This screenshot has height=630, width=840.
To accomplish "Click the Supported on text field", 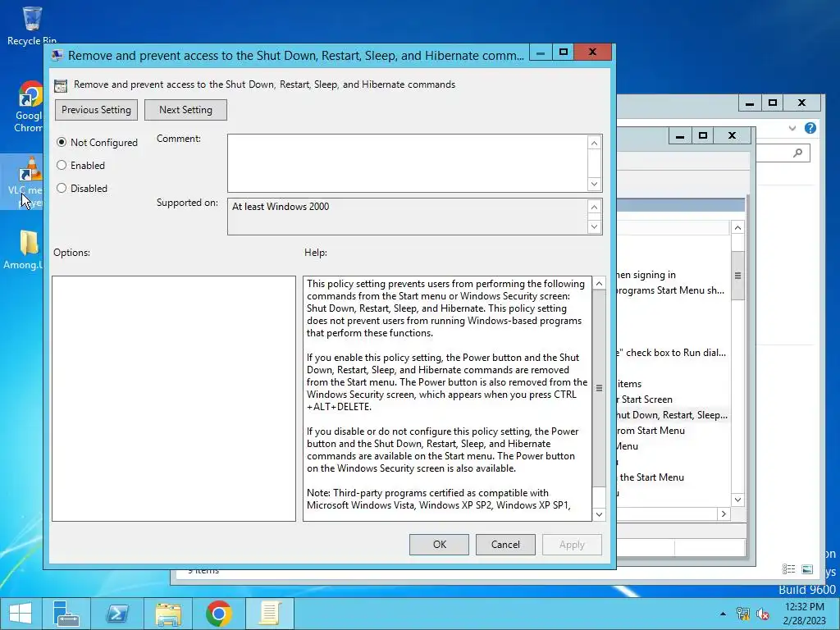I will (407, 217).
